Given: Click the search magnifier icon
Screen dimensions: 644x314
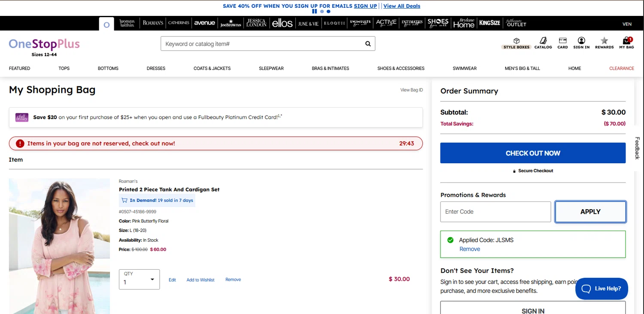Looking at the screenshot, I should (x=368, y=44).
